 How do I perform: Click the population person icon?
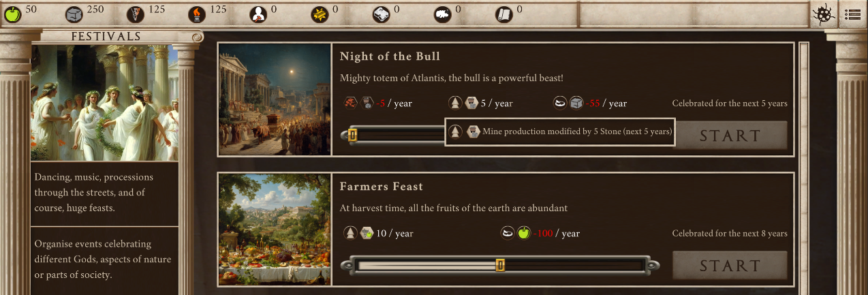point(258,14)
